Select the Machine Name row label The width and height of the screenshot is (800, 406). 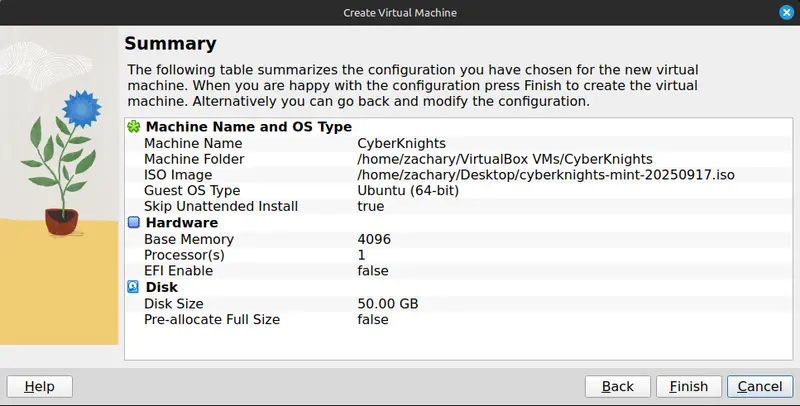click(193, 143)
